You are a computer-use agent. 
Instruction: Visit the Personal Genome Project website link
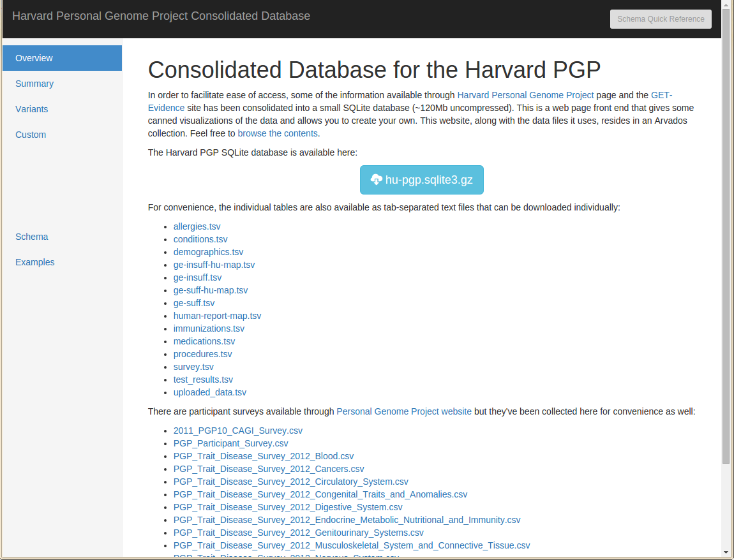(404, 411)
